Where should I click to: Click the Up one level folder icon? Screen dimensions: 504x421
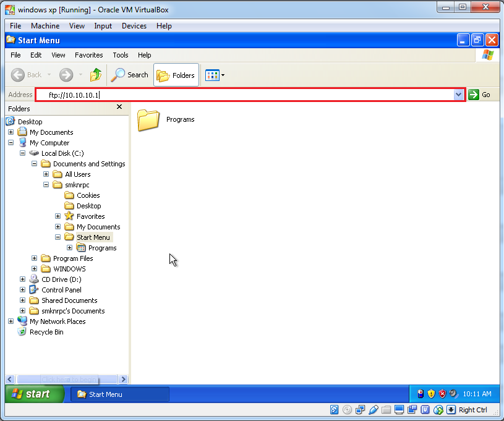coord(96,75)
